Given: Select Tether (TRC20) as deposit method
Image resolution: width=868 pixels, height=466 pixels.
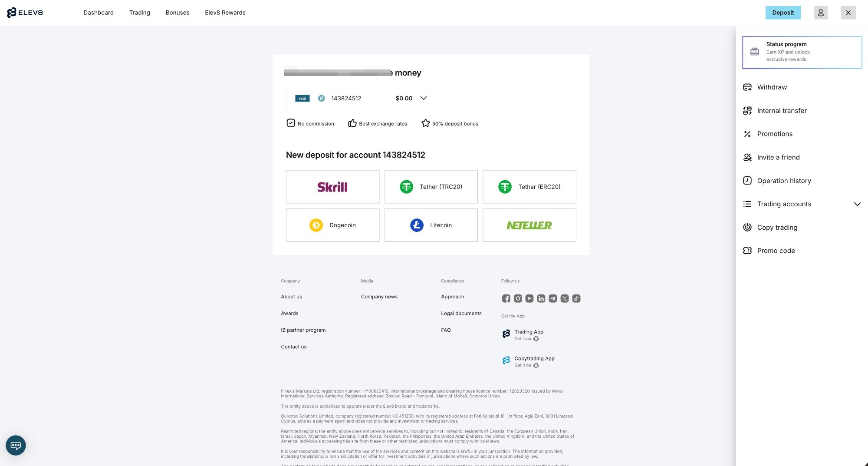Looking at the screenshot, I should click(431, 186).
